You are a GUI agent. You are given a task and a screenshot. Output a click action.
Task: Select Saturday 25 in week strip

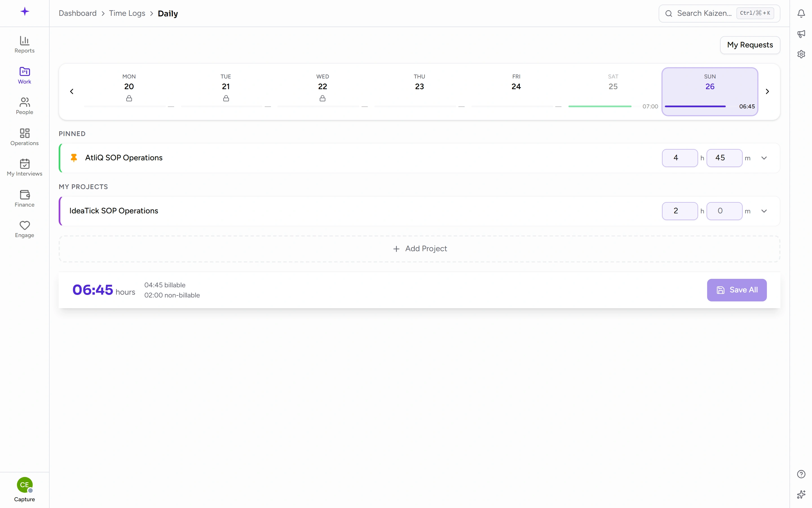coord(613,91)
